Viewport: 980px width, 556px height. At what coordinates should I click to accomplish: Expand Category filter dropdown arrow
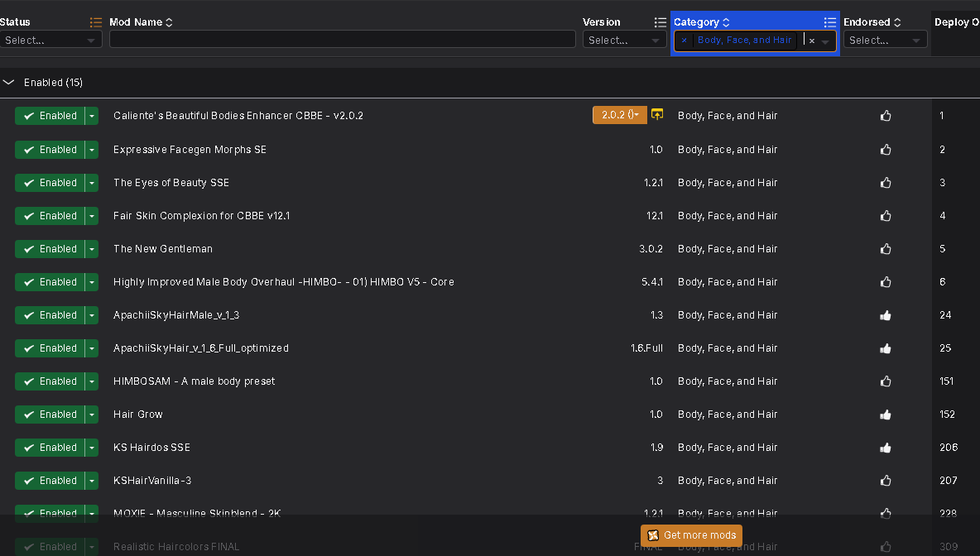point(825,41)
